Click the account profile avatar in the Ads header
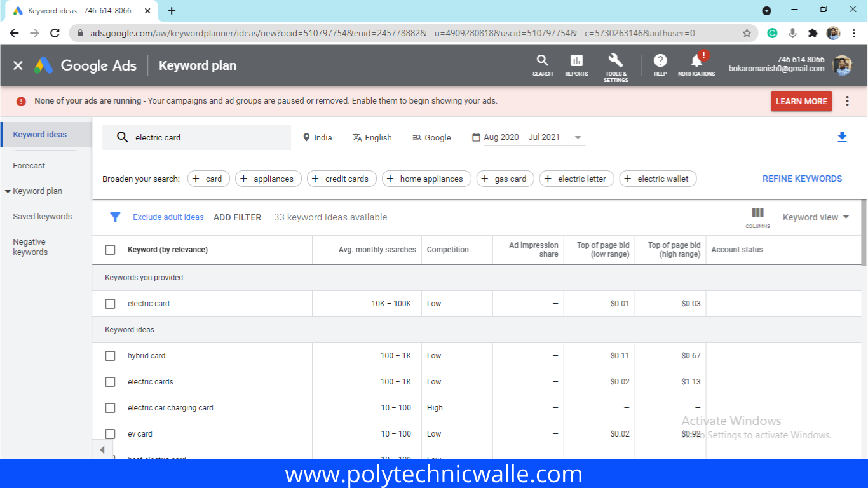The image size is (868, 488). [x=842, y=65]
